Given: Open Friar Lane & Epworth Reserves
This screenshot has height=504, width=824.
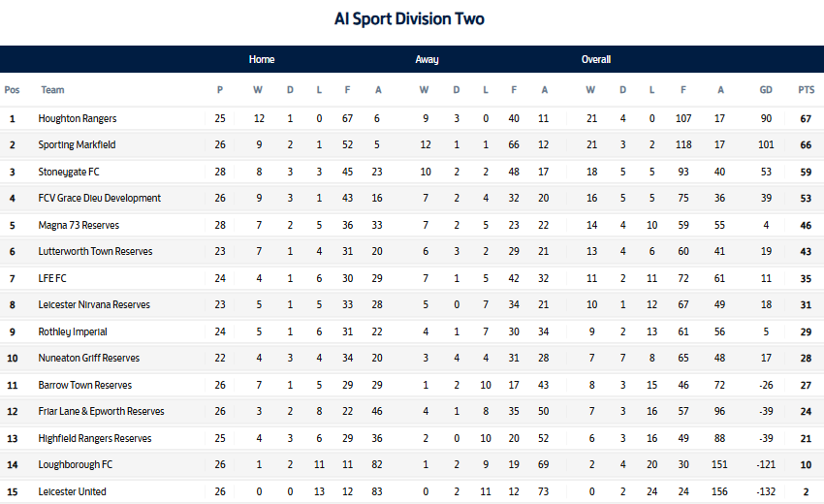Looking at the screenshot, I should [101, 411].
